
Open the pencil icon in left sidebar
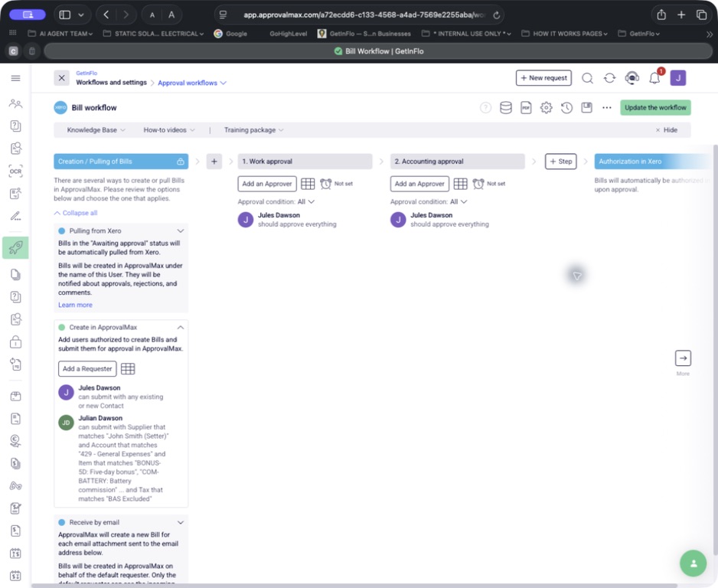tap(15, 216)
